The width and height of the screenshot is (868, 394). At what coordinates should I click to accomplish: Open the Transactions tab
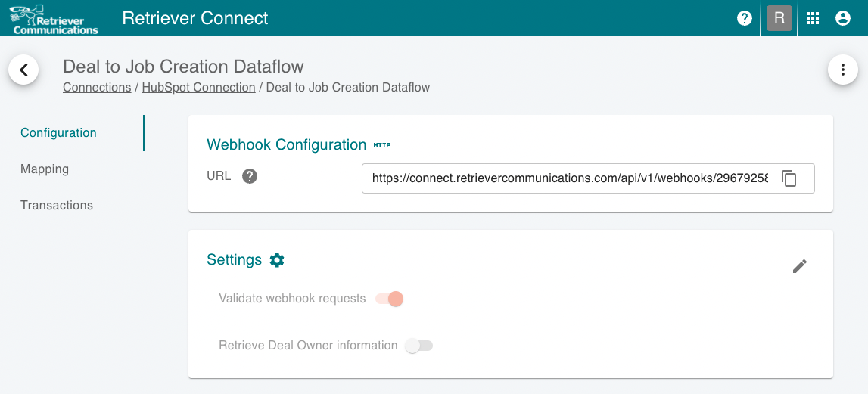[57, 205]
